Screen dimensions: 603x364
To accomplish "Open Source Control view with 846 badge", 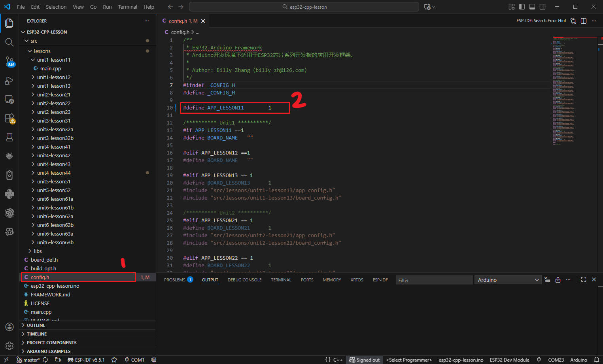I will coord(9,61).
